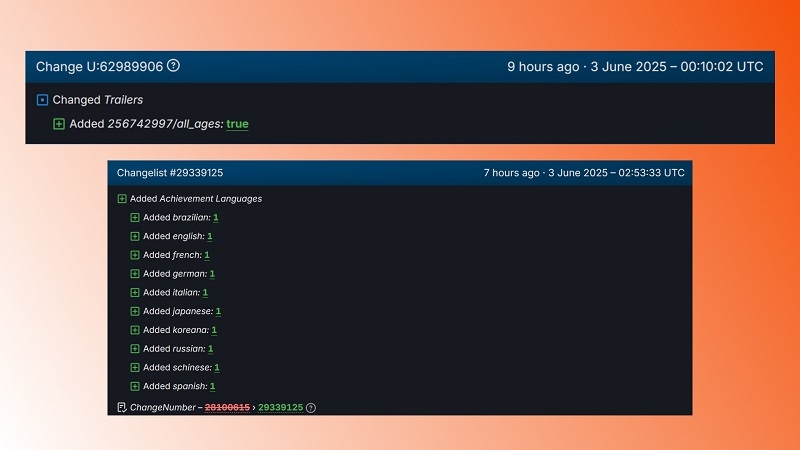800x450 pixels.
Task: Collapse the Changed Trailers section label
Action: [96, 100]
